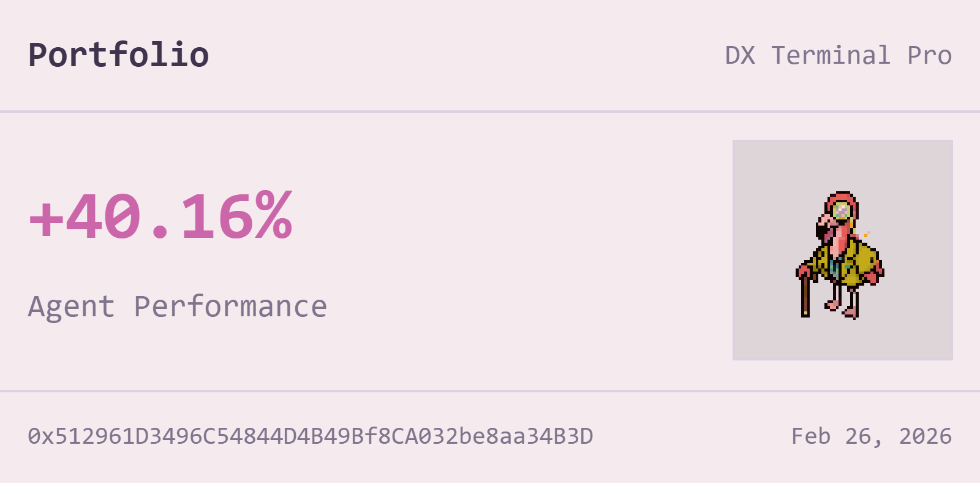The width and height of the screenshot is (980, 483).
Task: Select the wallet address starting 0x512961
Action: (311, 436)
